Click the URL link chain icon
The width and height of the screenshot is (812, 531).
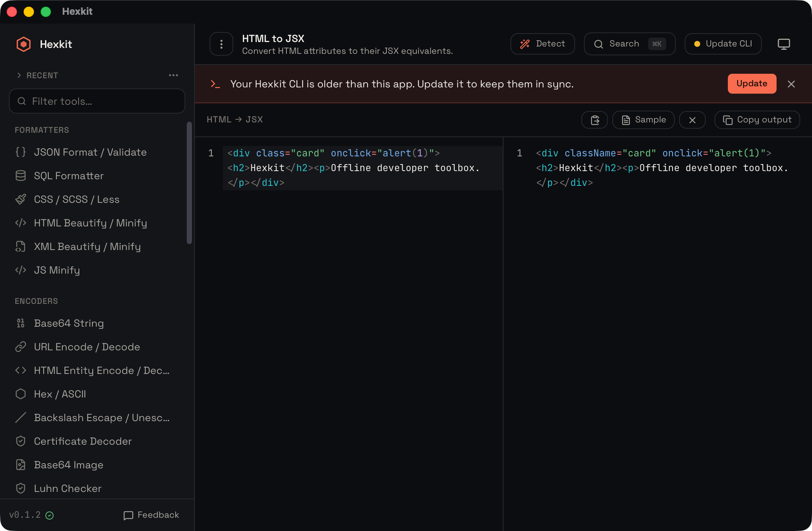coord(21,347)
